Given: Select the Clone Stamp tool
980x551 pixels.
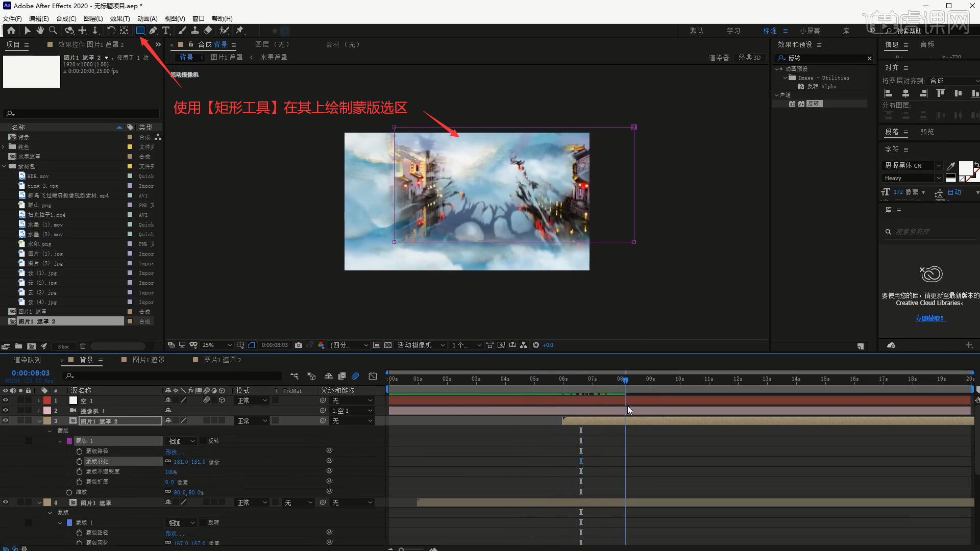Looking at the screenshot, I should (x=195, y=31).
